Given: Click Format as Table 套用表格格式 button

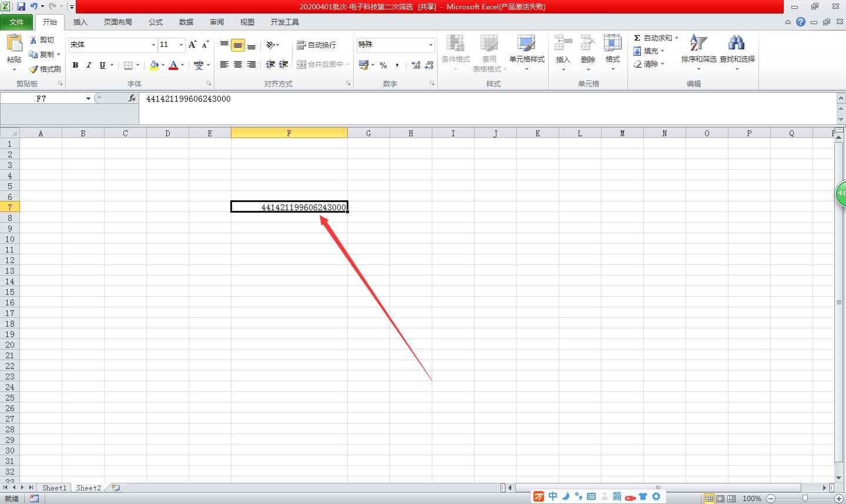Looking at the screenshot, I should 489,53.
